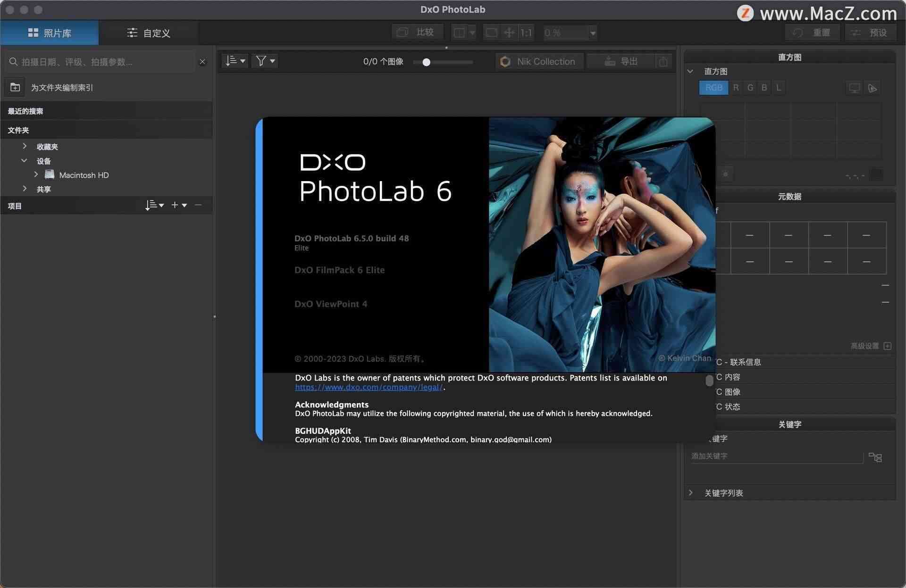Click the 元数据 metadata panel header
The image size is (906, 588).
coord(789,197)
